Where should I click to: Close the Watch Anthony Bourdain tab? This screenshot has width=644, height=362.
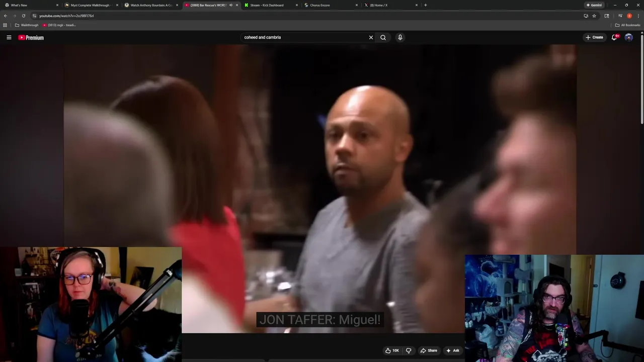click(x=177, y=5)
